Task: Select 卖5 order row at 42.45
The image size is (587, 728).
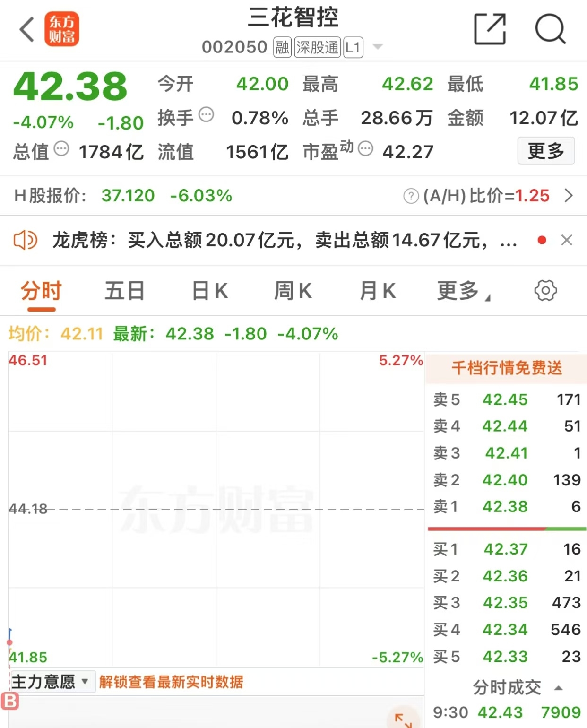Action: (x=507, y=399)
